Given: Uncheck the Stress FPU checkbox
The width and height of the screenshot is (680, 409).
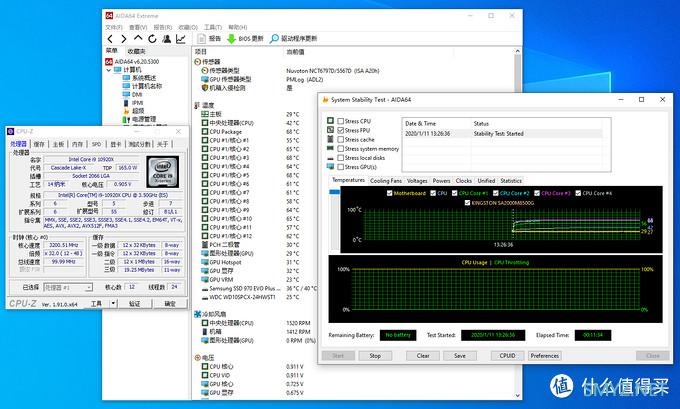Looking at the screenshot, I should pyautogui.click(x=340, y=130).
